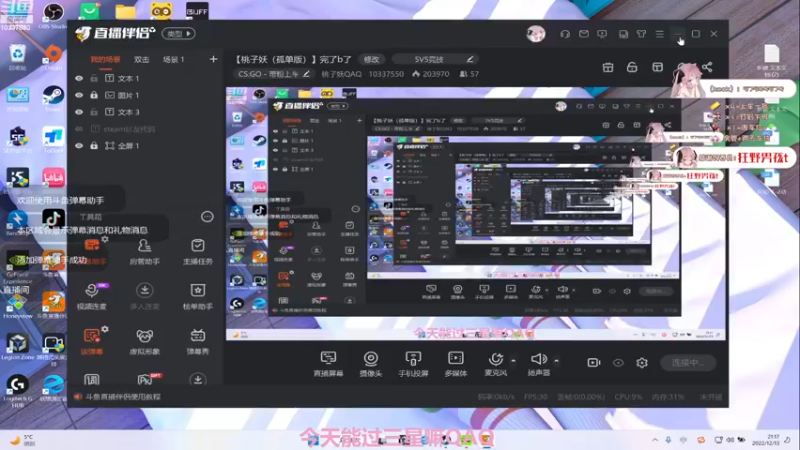
Task: Open gear settings on the danmaku helper tool
Action: pyautogui.click(x=105, y=239)
